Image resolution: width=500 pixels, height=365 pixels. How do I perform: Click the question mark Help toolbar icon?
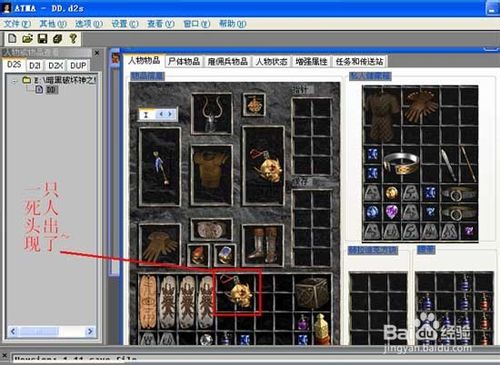tap(73, 39)
